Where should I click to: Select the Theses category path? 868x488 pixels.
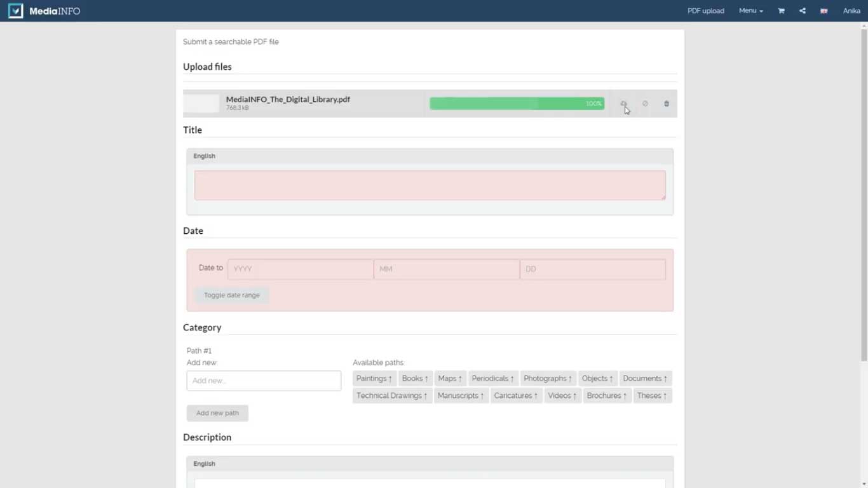[x=652, y=396]
